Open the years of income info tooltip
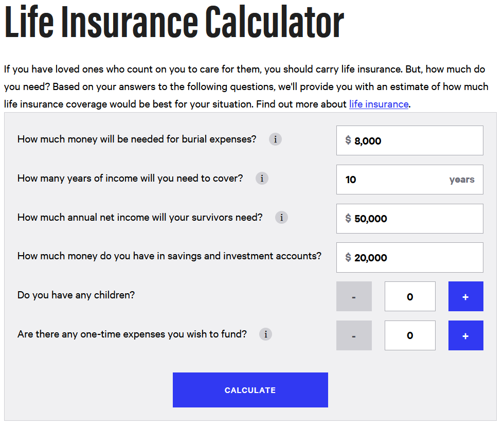This screenshot has width=504, height=427. (262, 178)
